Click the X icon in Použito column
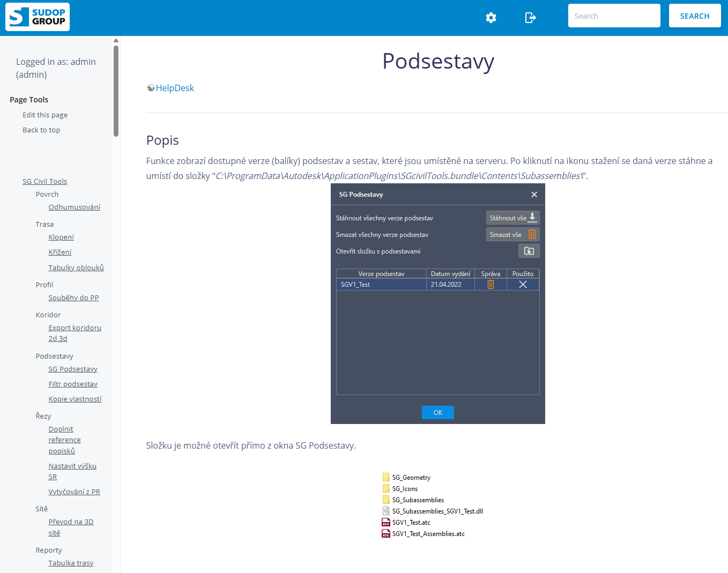Screen dimensions: 728x573 tap(523, 285)
